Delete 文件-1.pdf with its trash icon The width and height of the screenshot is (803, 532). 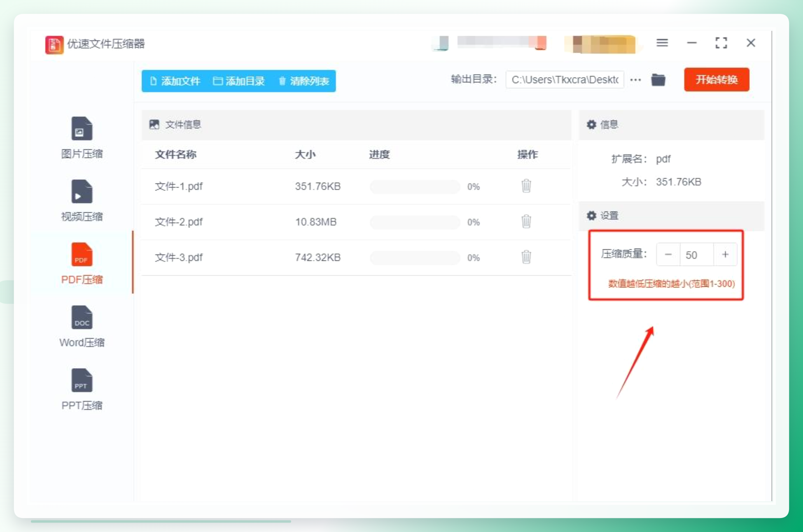[526, 186]
